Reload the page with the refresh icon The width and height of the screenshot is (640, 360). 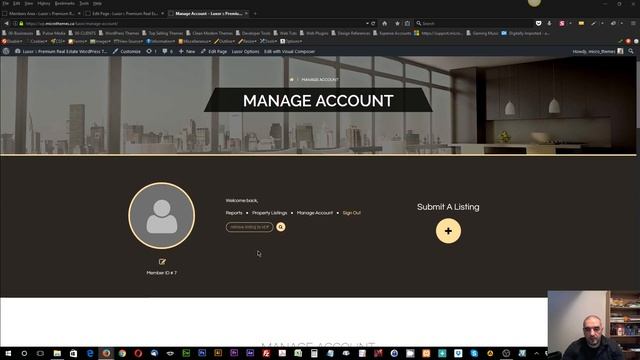coord(373,24)
